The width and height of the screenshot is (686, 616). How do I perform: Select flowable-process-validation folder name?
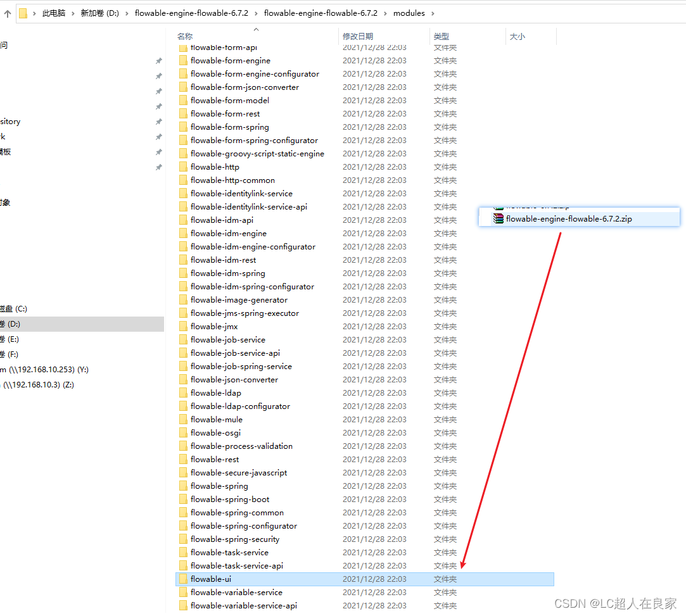point(241,446)
